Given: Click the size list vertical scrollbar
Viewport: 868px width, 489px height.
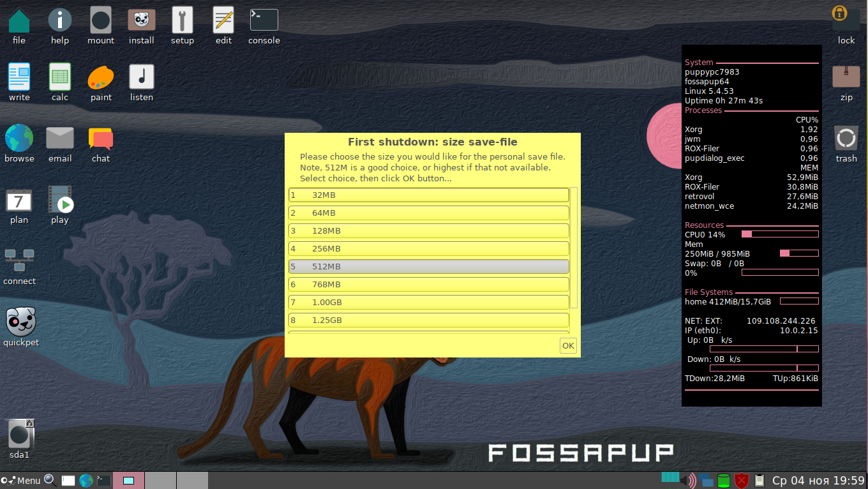Looking at the screenshot, I should pos(574,248).
